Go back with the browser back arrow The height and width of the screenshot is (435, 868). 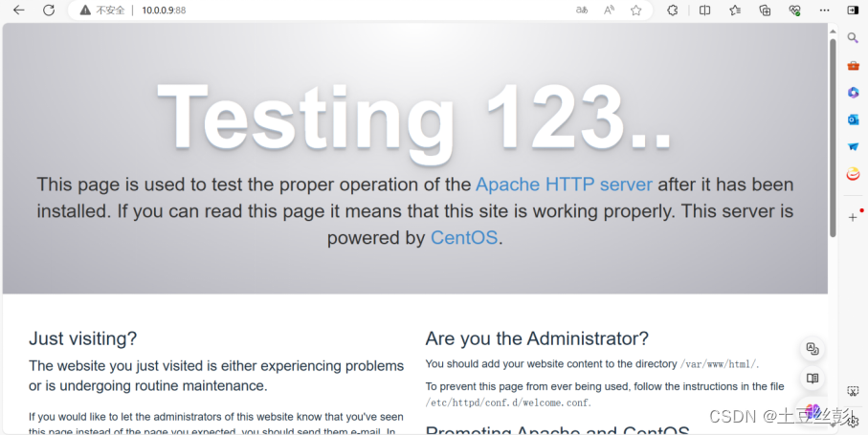coord(19,10)
